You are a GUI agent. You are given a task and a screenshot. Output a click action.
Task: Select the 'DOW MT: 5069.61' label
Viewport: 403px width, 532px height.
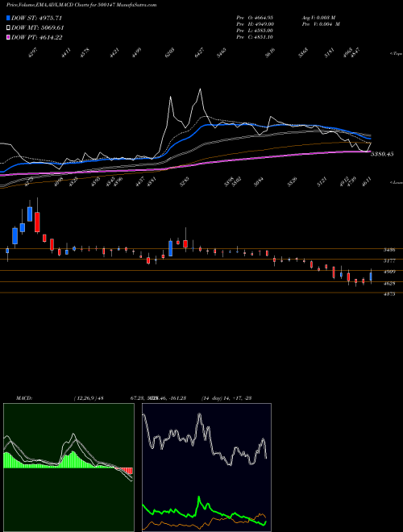pyautogui.click(x=38, y=28)
